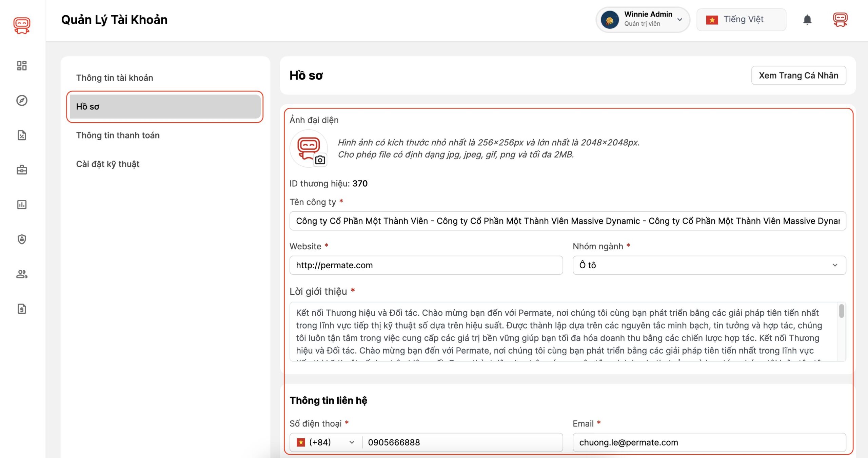Click the Lời giới thiệu textarea scrollbar

coord(841,312)
